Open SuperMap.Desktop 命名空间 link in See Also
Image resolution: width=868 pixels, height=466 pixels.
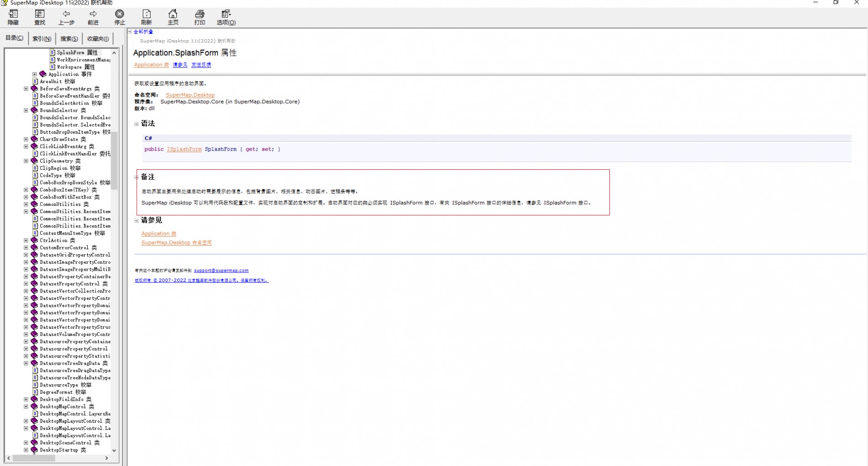(x=176, y=242)
